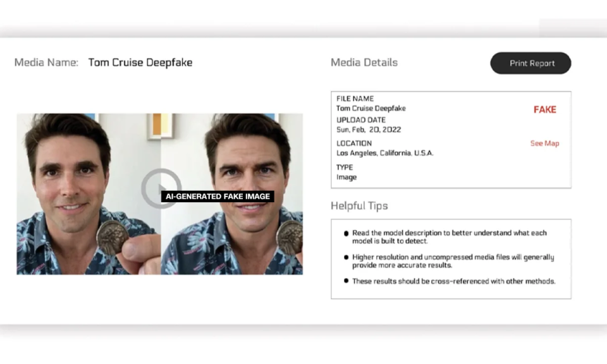The image size is (607, 364).
Task: Click the tip about cross-referencing results
Action: pos(454,281)
